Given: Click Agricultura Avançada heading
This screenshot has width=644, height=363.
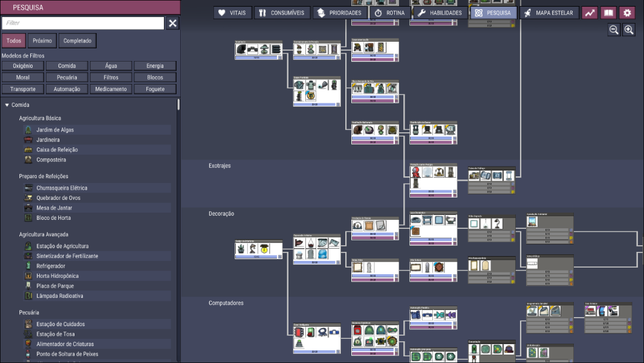Looking at the screenshot, I should 44,234.
